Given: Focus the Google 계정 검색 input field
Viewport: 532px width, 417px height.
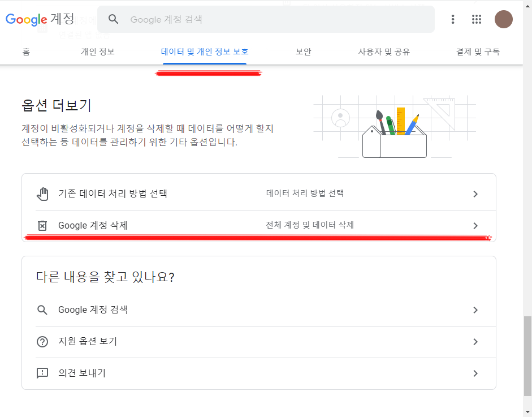Looking at the screenshot, I should 266,19.
